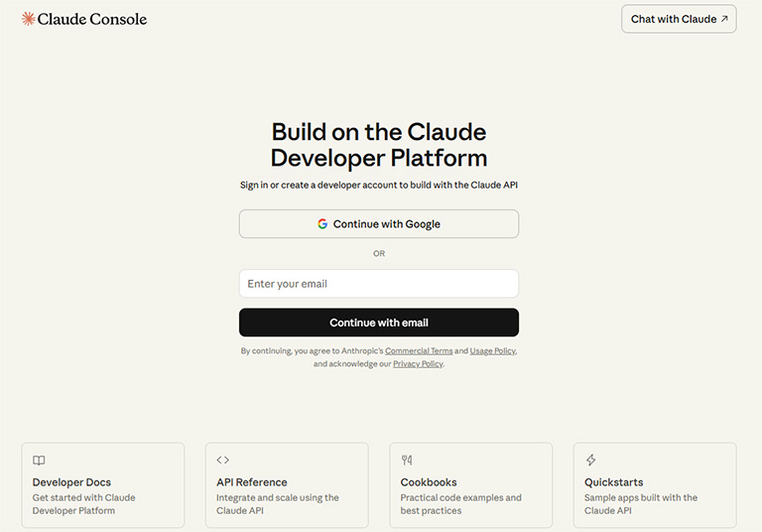Click the Claude Console title text
Viewport: 762px width, 532px height.
pyautogui.click(x=91, y=19)
